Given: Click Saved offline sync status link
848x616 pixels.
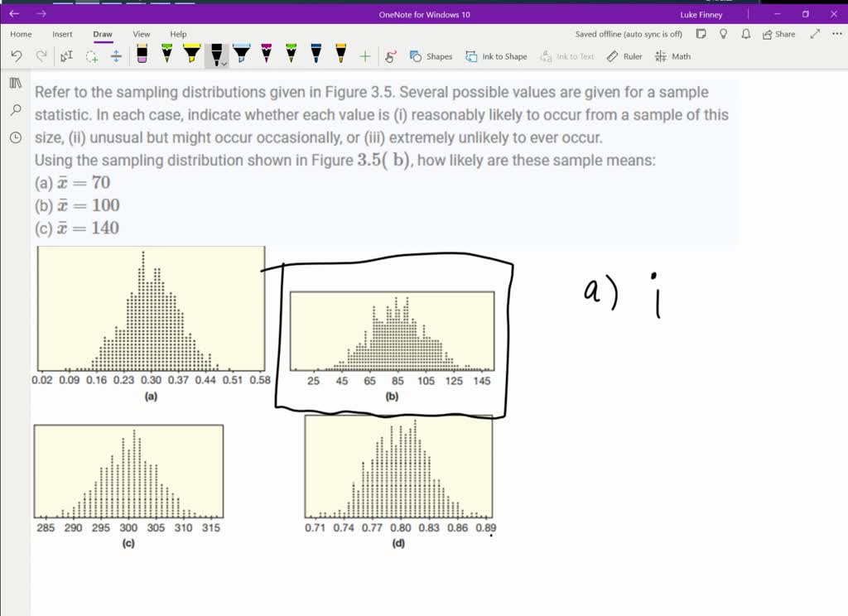Looking at the screenshot, I should [628, 34].
